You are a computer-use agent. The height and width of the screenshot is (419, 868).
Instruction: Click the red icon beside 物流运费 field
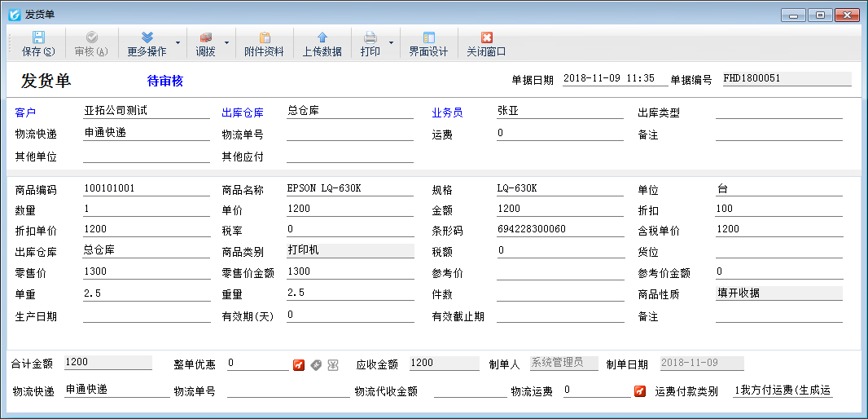[639, 391]
